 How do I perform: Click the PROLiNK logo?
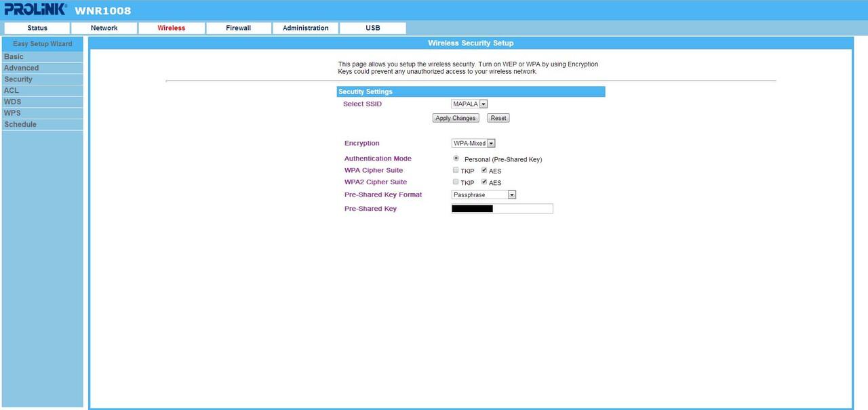pyautogui.click(x=35, y=9)
